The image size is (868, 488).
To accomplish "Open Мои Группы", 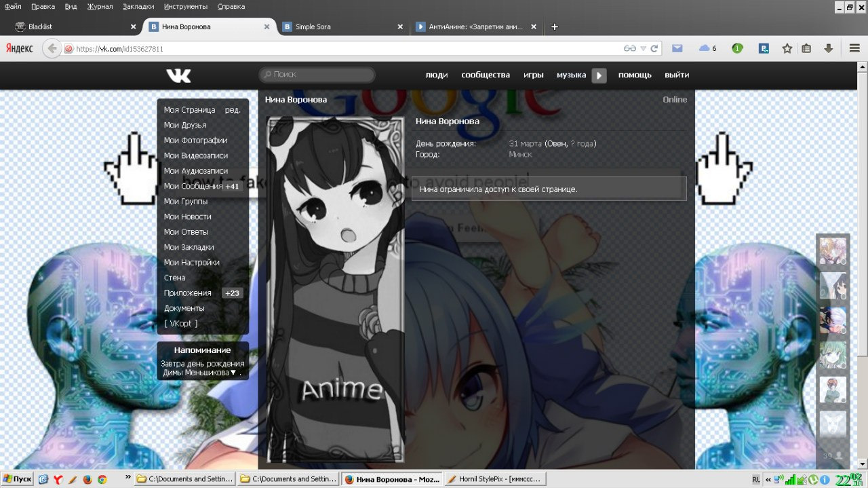I will [x=186, y=202].
